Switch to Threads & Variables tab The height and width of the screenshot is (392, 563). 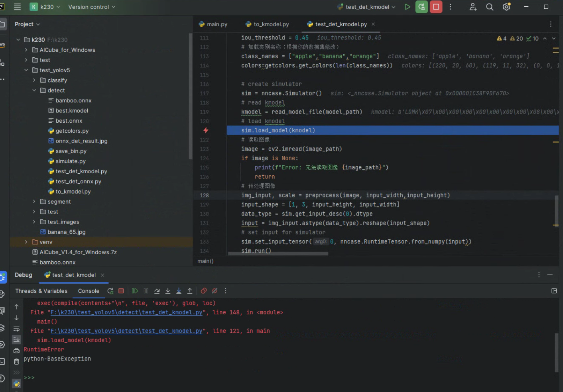tap(41, 291)
